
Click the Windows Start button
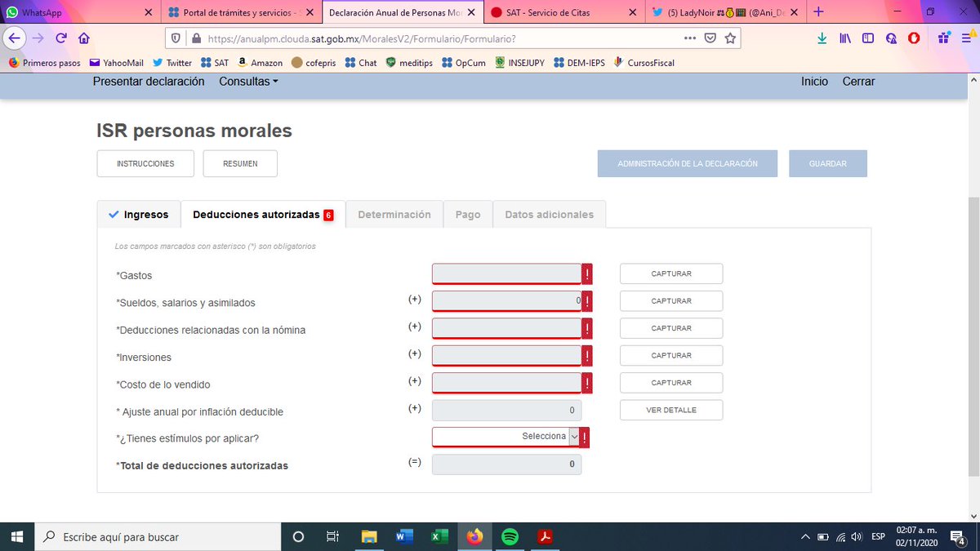[x=17, y=536]
